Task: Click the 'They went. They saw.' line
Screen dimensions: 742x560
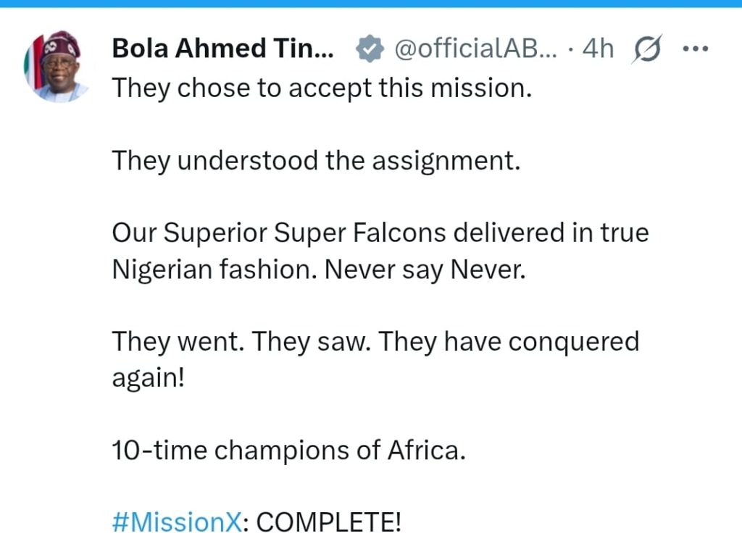Action: tap(375, 342)
